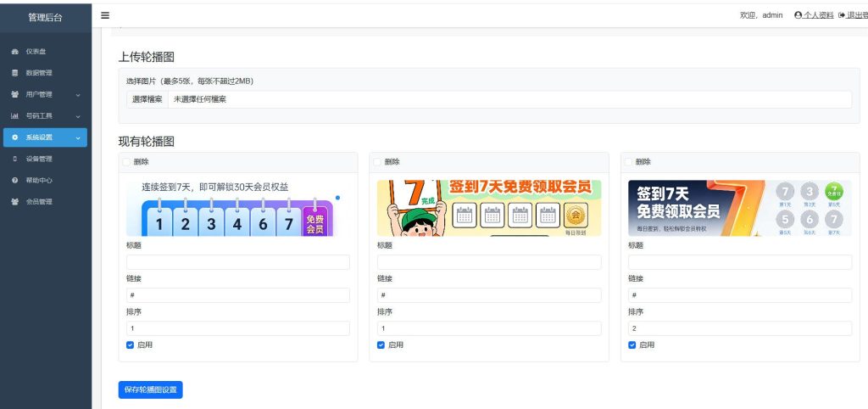Viewport: 868px width, 409px height.
Task: Open 数据管理 in the sidebar
Action: (39, 73)
